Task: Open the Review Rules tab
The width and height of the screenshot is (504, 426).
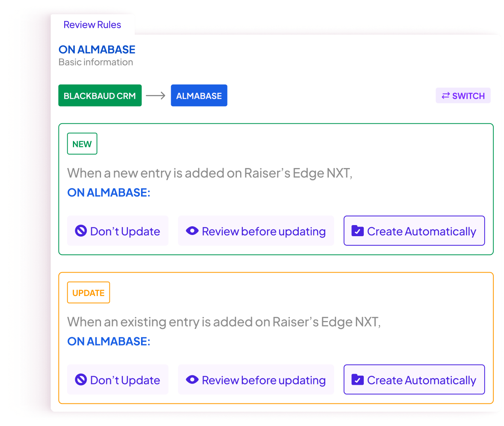Action: click(x=92, y=25)
